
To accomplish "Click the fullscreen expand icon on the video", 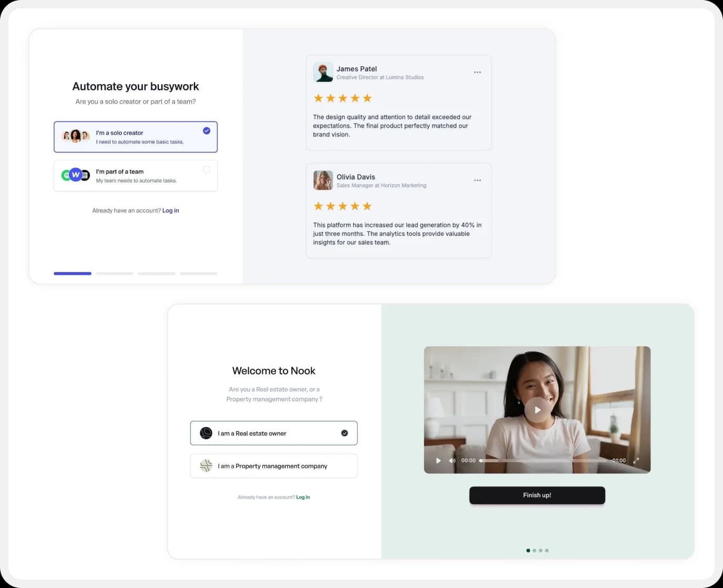I will [x=636, y=460].
